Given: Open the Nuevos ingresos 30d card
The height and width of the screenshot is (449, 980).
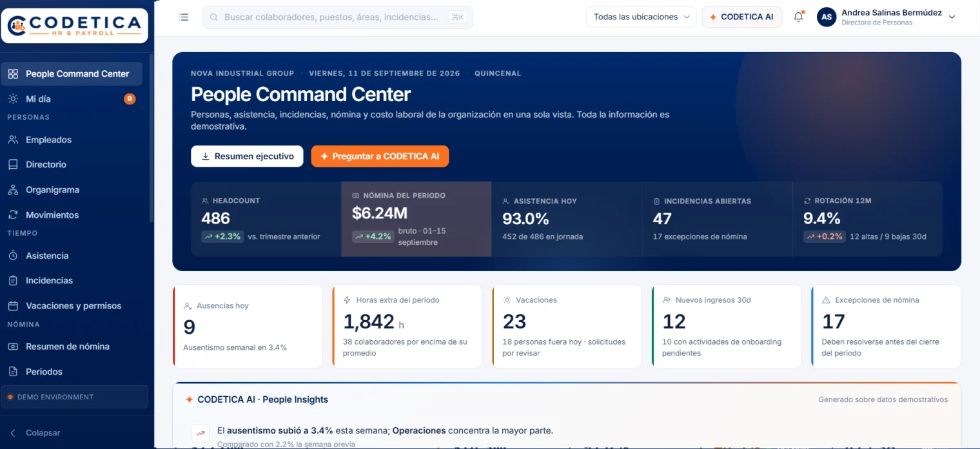Looking at the screenshot, I should 726,327.
